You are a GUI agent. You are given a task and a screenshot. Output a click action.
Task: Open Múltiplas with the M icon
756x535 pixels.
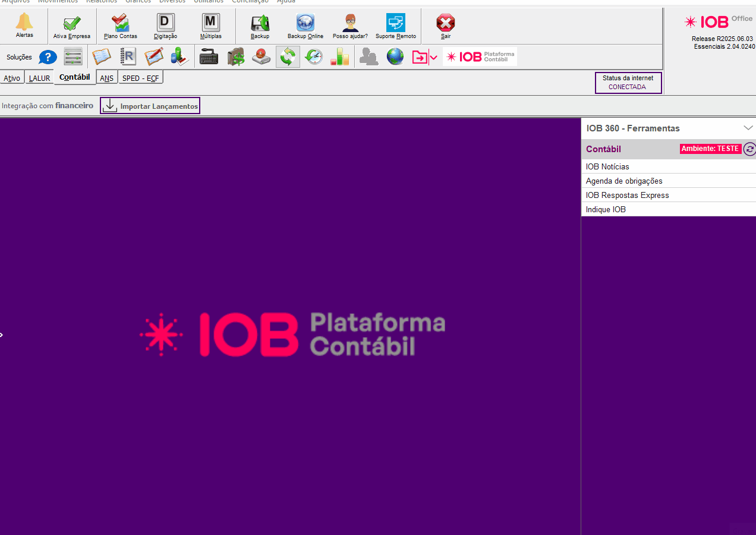(x=210, y=23)
